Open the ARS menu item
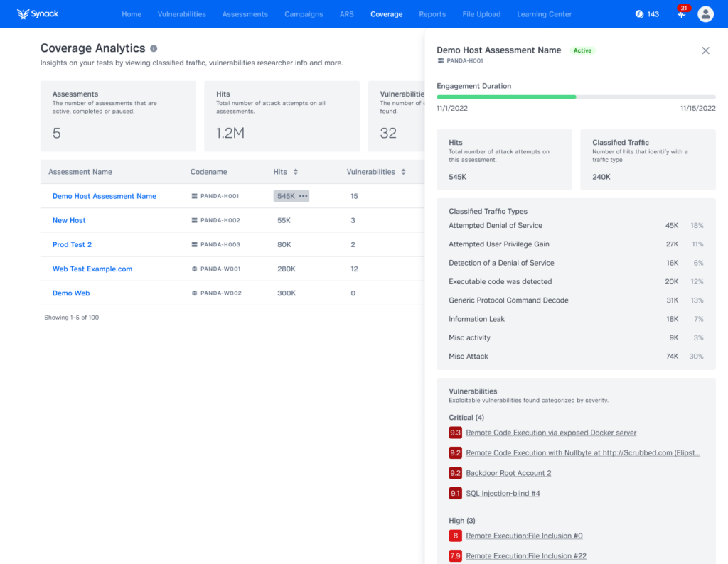 (346, 14)
